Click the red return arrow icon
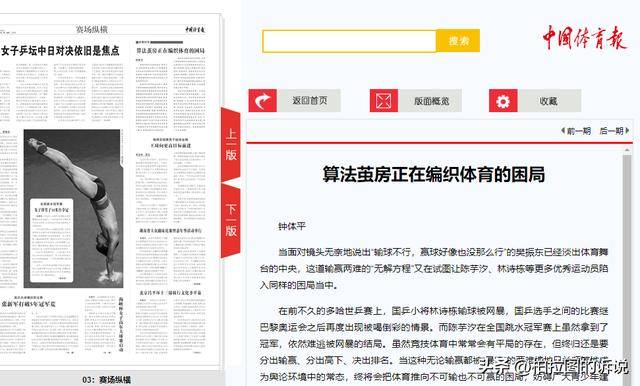The height and width of the screenshot is (386, 640). click(x=262, y=100)
